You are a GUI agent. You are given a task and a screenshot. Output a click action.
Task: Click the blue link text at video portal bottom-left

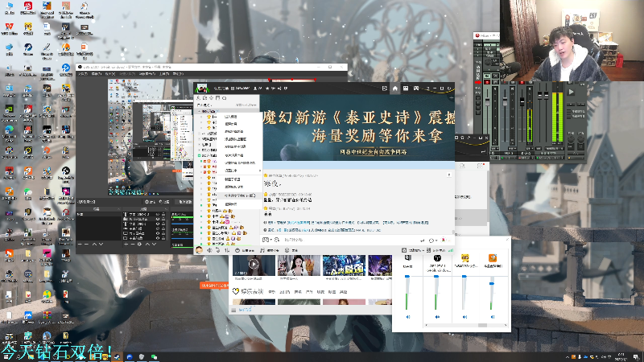pyautogui.click(x=246, y=310)
